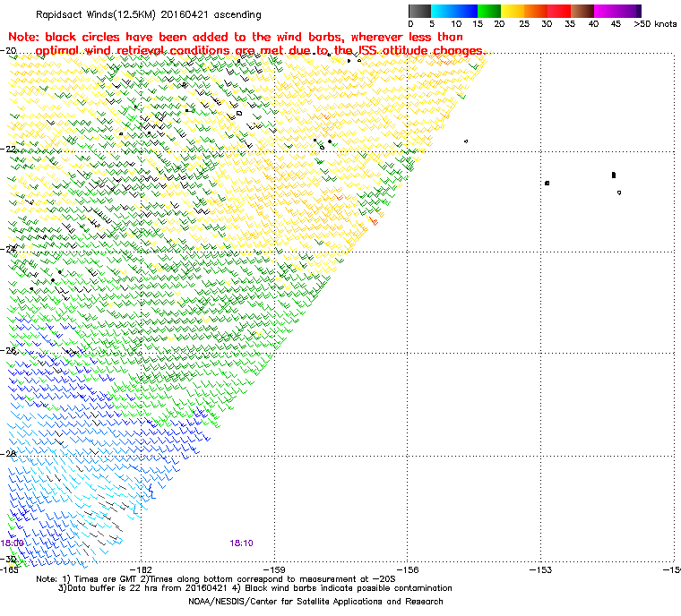
Task: Click the legend tick label 25
Action: pyautogui.click(x=524, y=24)
